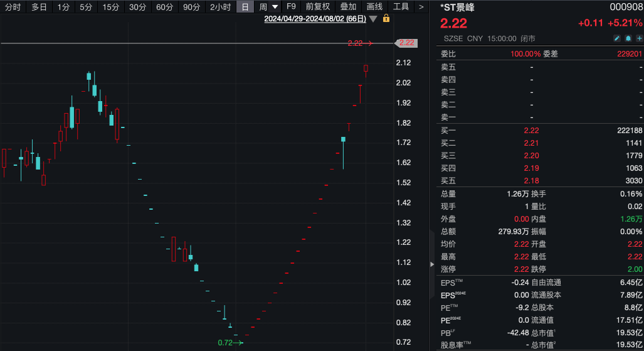The image size is (644, 351).
Task: Switch chart to 60分 interval
Action: pos(164,7)
